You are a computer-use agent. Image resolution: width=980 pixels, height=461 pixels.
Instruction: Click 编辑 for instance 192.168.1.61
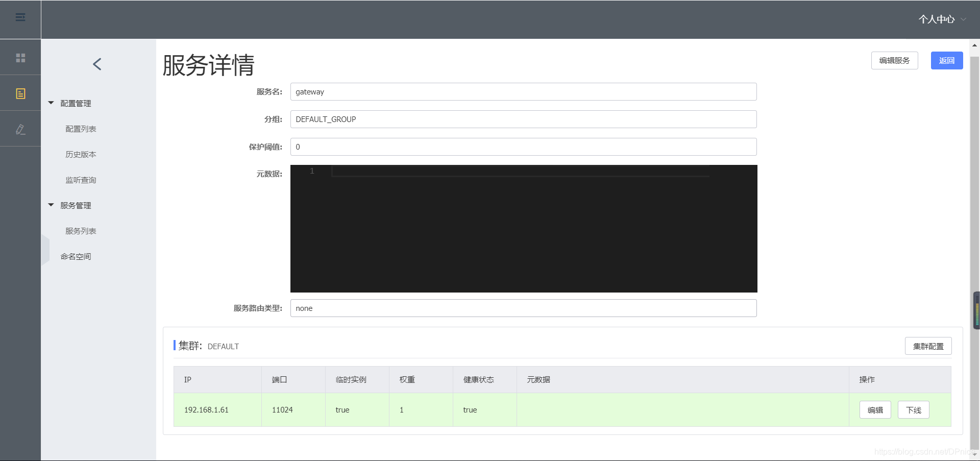[875, 410]
